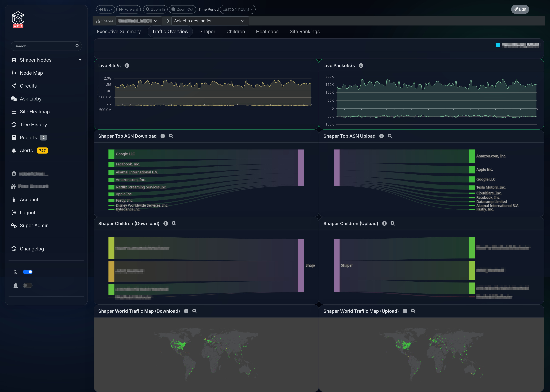The image size is (550, 392).
Task: Click the Shaper Top ASN Upload info icon
Action: (381, 136)
